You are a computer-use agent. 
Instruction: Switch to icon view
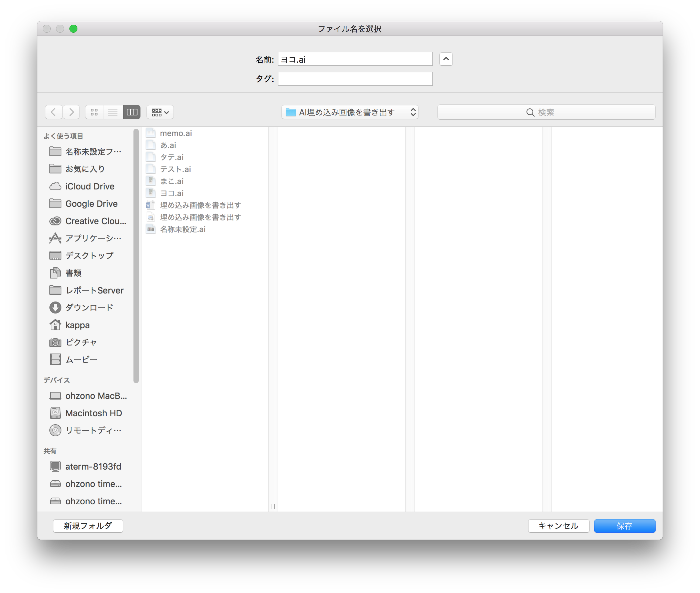tap(94, 112)
